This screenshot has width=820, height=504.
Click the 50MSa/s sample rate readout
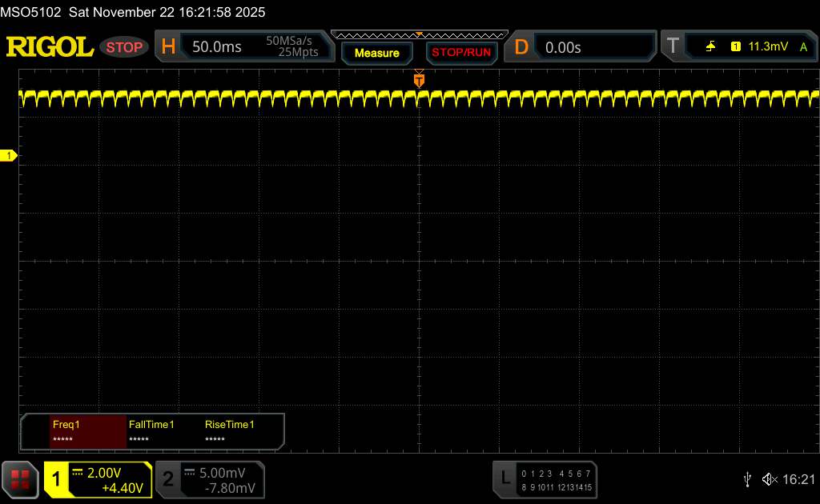(292, 41)
